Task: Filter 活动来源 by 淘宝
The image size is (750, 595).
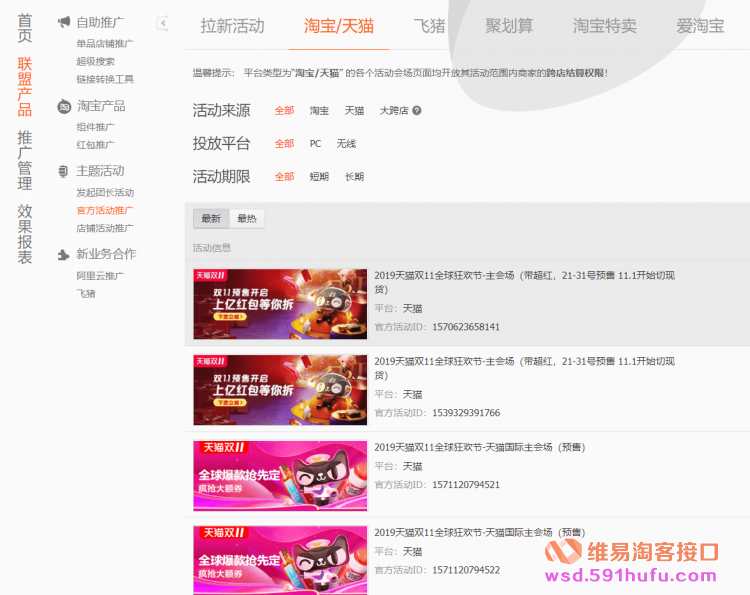Action: coord(319,110)
